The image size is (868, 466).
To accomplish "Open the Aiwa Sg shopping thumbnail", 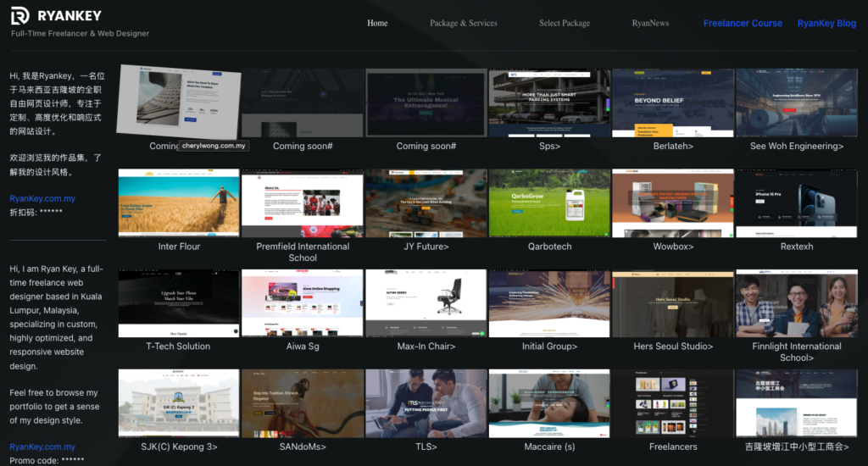I will [x=303, y=303].
